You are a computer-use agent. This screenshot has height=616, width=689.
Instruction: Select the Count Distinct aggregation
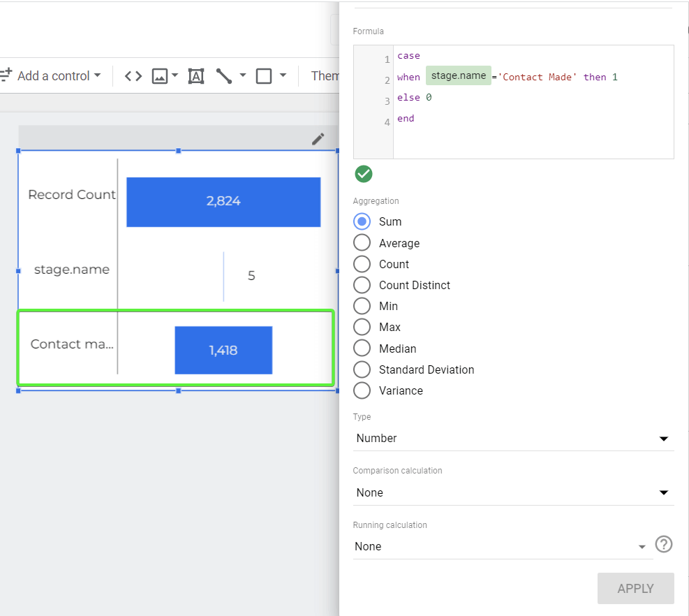(362, 285)
